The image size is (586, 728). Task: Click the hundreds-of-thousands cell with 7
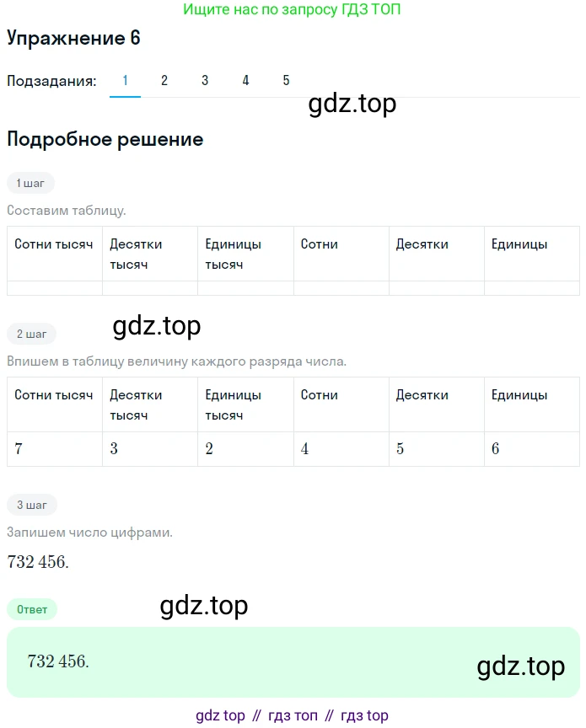point(55,449)
